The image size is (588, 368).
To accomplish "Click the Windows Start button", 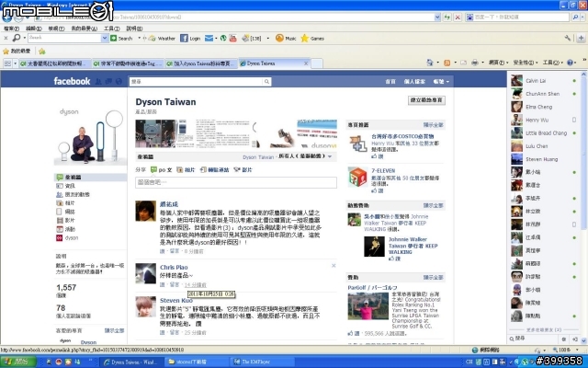I will coord(18,362).
